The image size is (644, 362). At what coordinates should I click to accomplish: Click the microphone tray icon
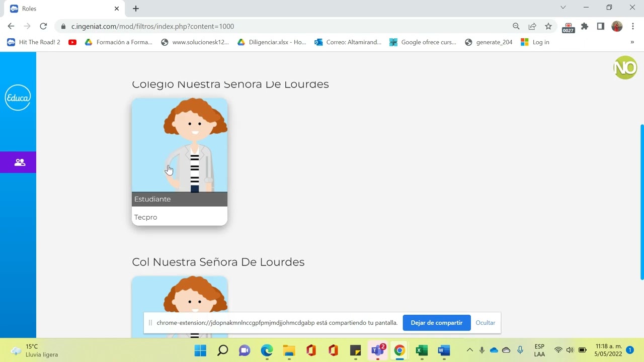(482, 350)
